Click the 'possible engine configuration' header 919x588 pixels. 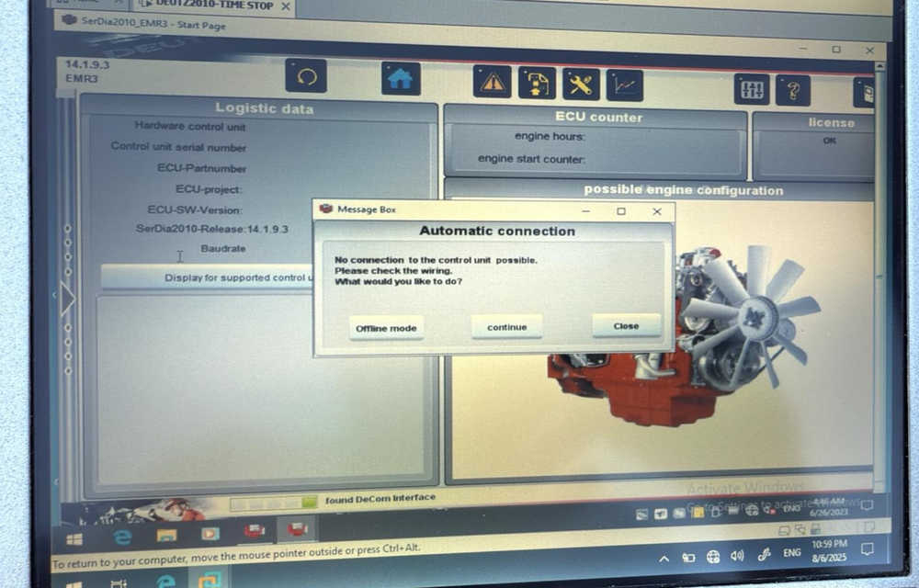click(x=684, y=190)
